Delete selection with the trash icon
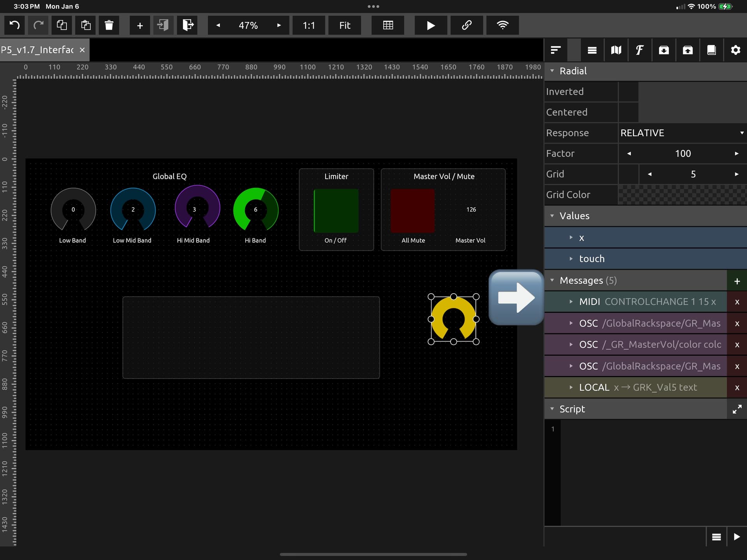 (109, 25)
